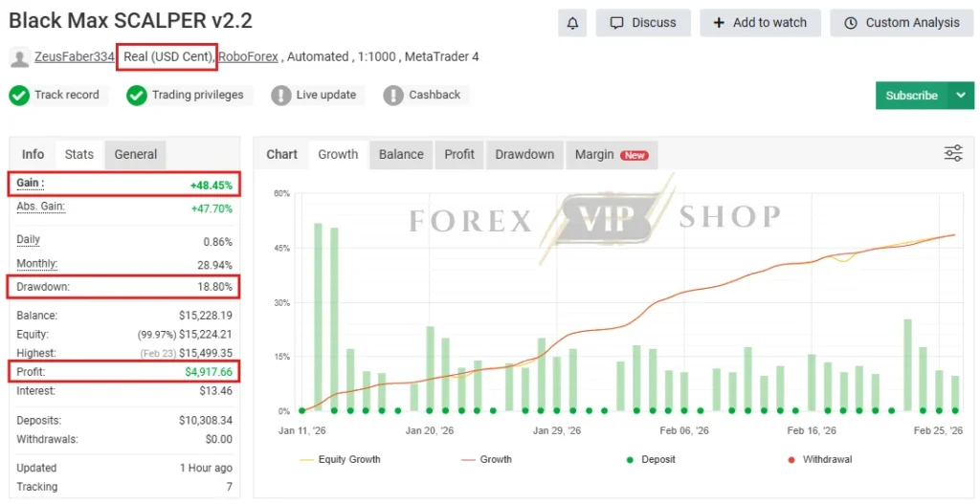
Task: Click the 0.86% daily value
Action: pos(217,242)
